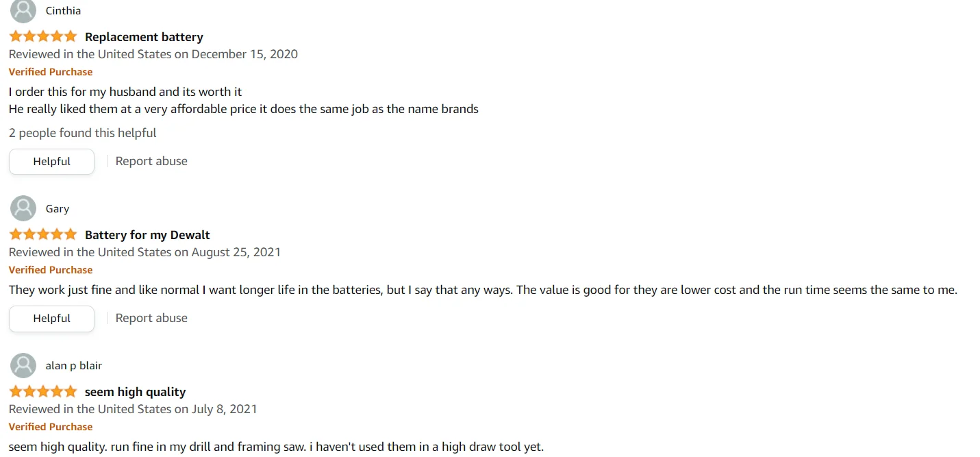Click Cinthia's profile avatar icon
Screen dimensions: 980x457
point(23,10)
